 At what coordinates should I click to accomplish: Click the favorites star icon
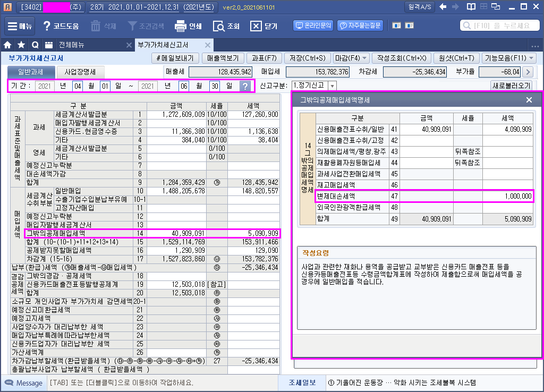pos(21,45)
